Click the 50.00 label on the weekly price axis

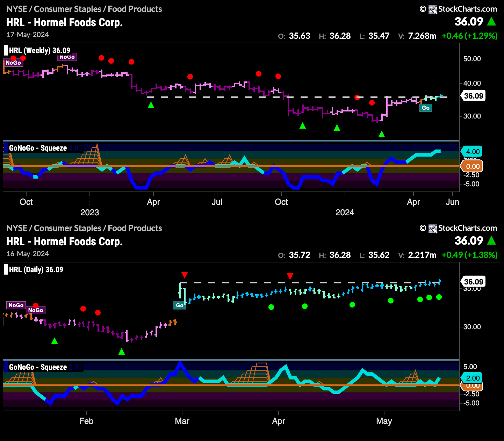pyautogui.click(x=472, y=59)
